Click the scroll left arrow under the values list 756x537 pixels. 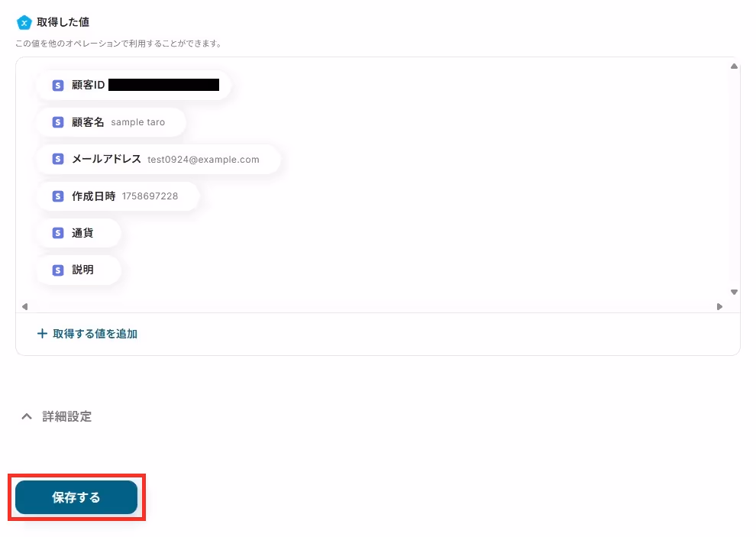[x=24, y=306]
